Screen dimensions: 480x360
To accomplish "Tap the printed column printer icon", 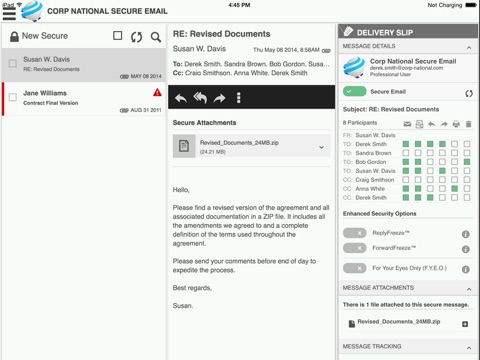I will click(x=456, y=124).
